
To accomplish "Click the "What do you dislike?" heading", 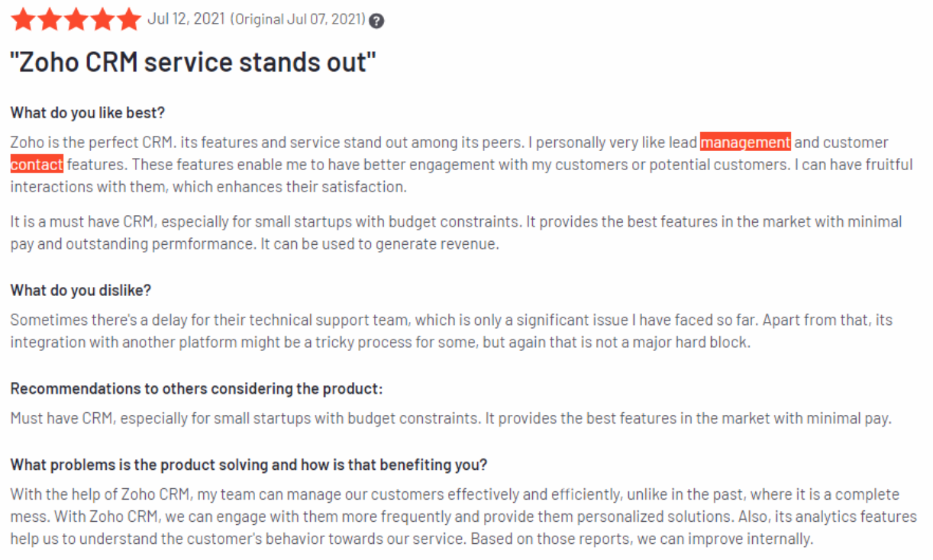I will 81,290.
